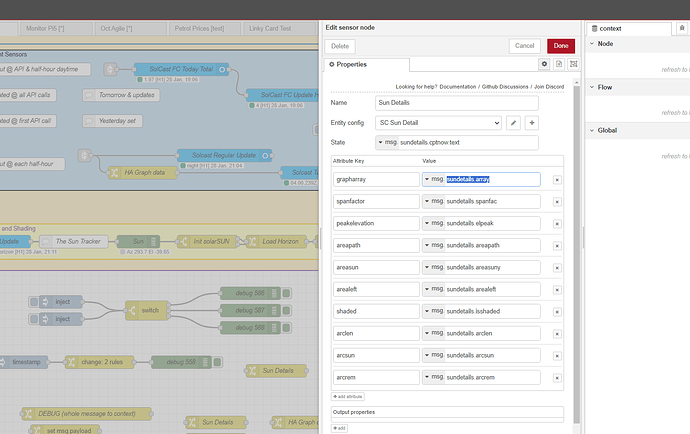
Task: Open the Entity config dropdown
Action: pos(437,122)
